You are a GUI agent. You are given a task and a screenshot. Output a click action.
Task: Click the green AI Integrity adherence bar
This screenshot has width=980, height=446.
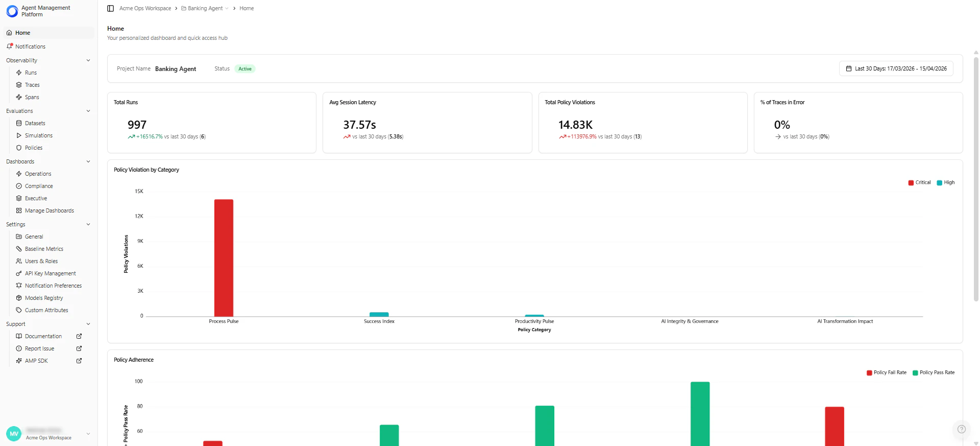(x=700, y=414)
